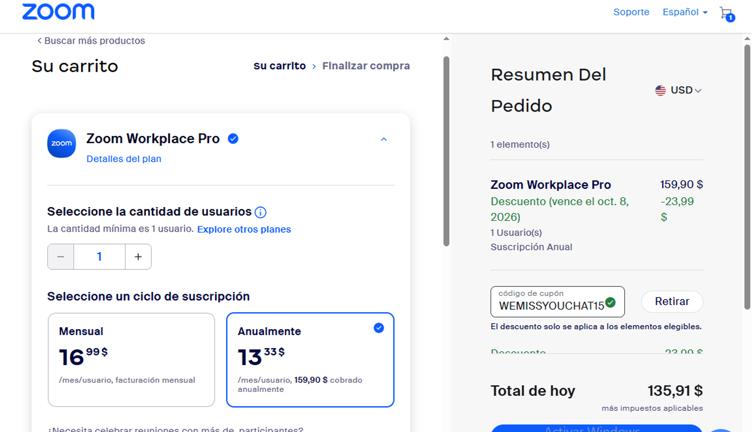Open Explore otros planes link
This screenshot has width=752, height=432.
244,229
